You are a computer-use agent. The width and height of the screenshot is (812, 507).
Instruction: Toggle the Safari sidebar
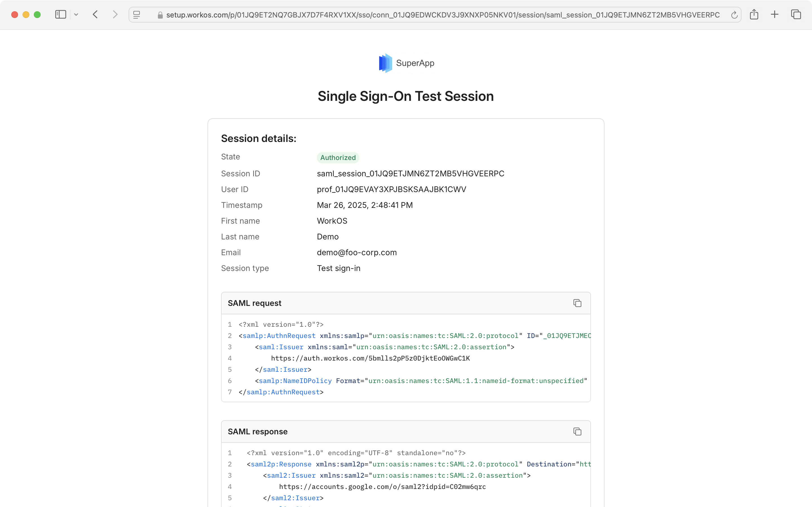tap(60, 15)
